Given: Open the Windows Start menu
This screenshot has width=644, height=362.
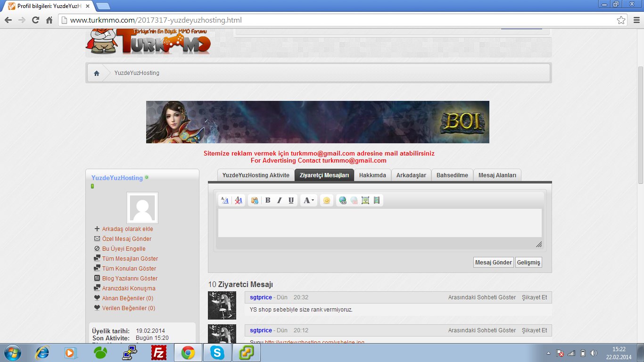Looking at the screenshot, I should point(12,353).
